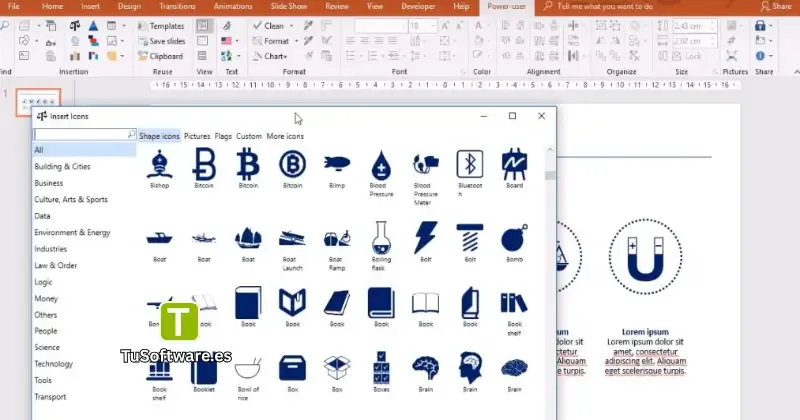This screenshot has width=800, height=420.
Task: Insert the open cardboard Box icon
Action: coord(337,368)
